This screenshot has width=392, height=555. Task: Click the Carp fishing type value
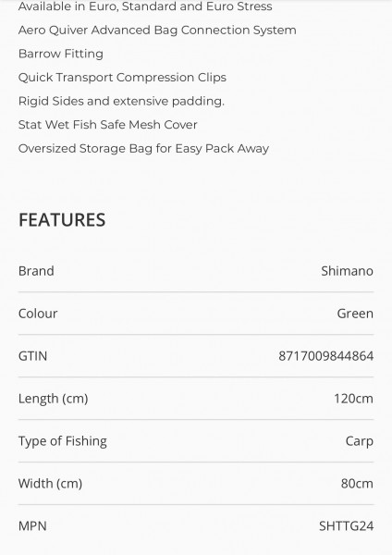(360, 441)
